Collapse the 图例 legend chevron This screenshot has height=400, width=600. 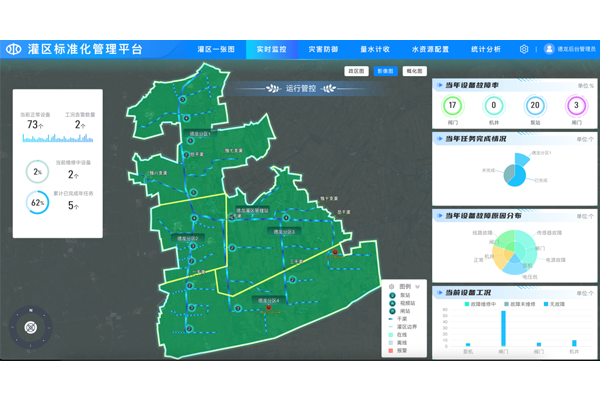pos(417,286)
